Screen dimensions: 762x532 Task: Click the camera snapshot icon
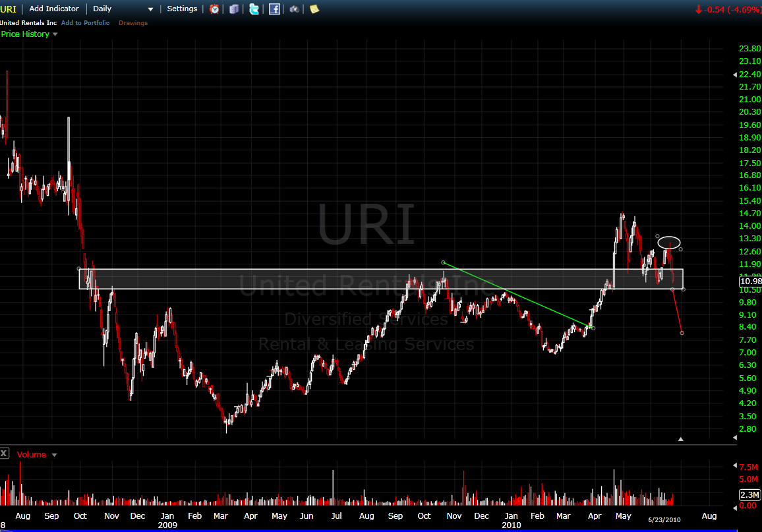point(294,9)
